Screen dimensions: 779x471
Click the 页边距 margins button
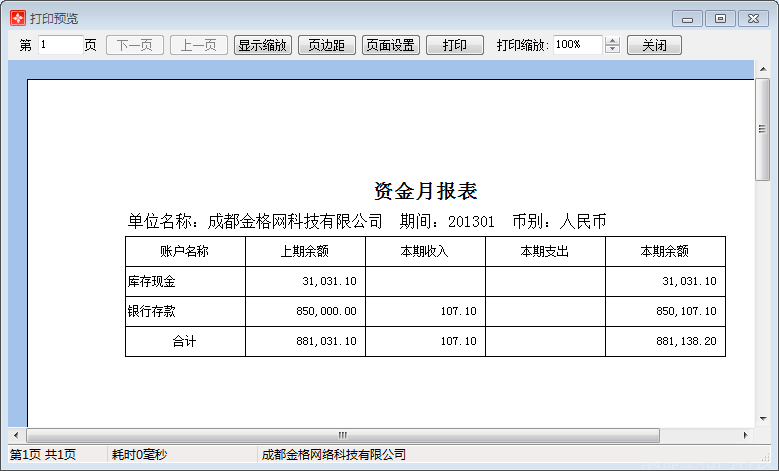326,45
